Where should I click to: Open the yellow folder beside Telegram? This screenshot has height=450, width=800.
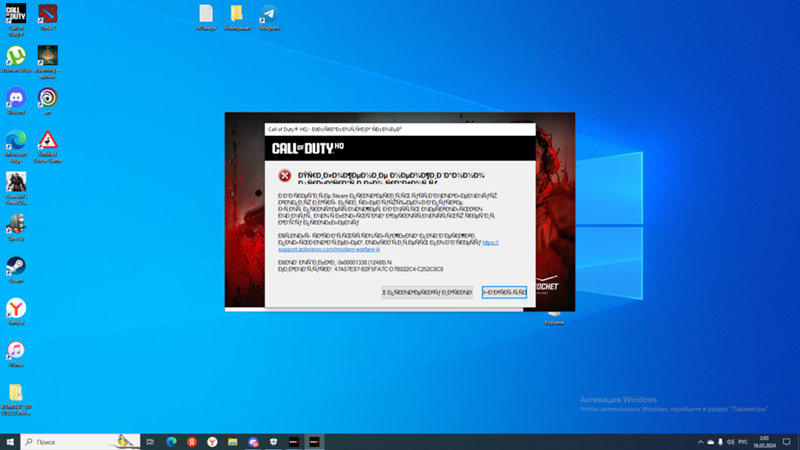(x=237, y=17)
